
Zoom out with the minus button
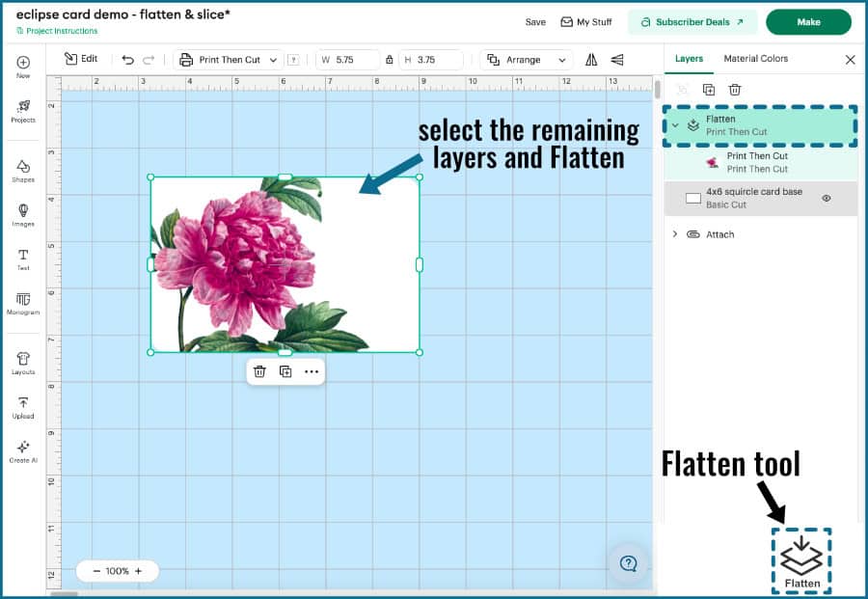tap(96, 571)
